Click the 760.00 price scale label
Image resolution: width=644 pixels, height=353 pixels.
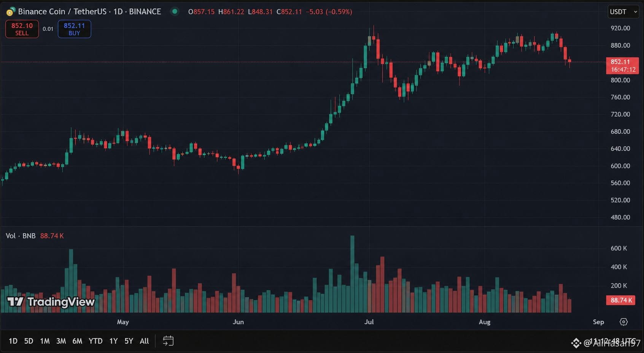click(620, 97)
